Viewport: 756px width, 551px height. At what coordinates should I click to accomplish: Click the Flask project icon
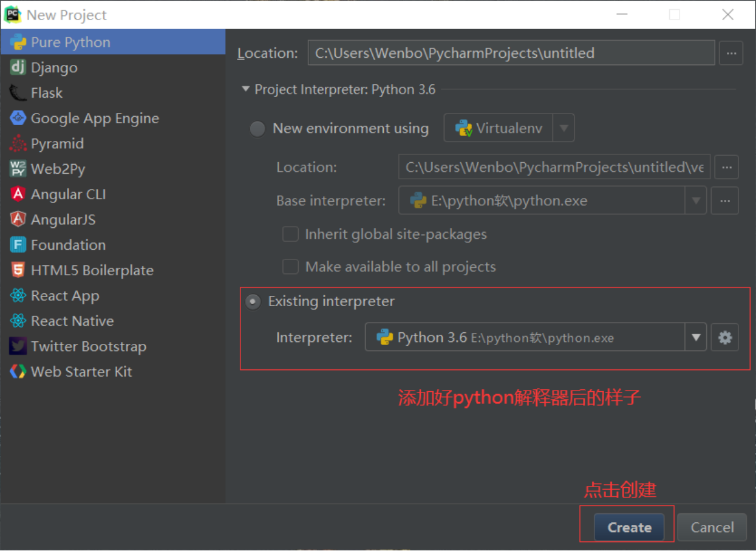[18, 93]
